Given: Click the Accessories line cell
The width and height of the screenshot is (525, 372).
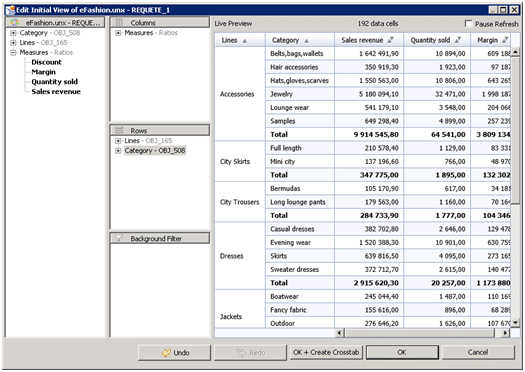Looking at the screenshot, I should 240,94.
